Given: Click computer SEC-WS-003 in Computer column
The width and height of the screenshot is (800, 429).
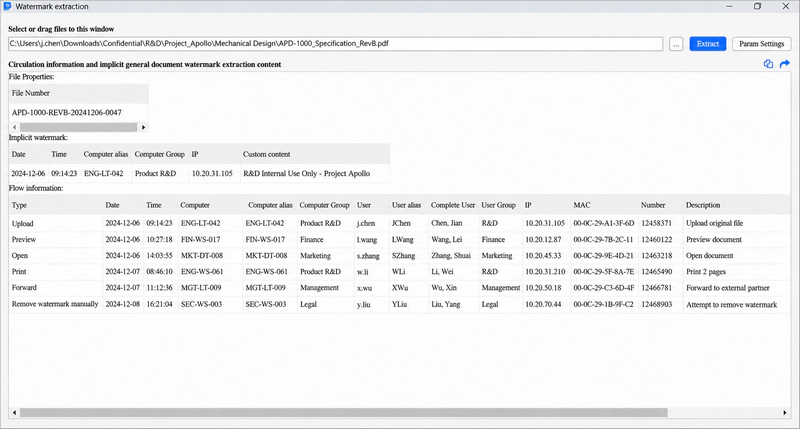Looking at the screenshot, I should [x=201, y=305].
